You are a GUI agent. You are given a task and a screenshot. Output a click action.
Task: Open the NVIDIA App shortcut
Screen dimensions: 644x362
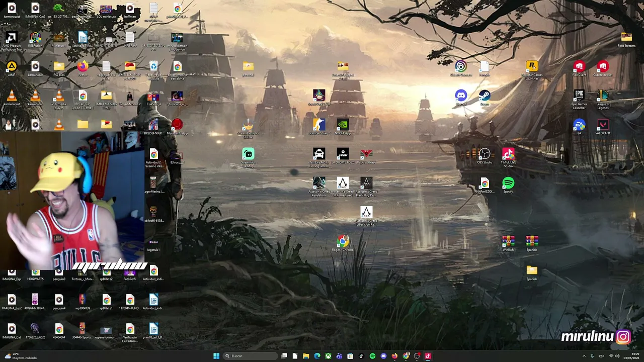click(x=343, y=127)
